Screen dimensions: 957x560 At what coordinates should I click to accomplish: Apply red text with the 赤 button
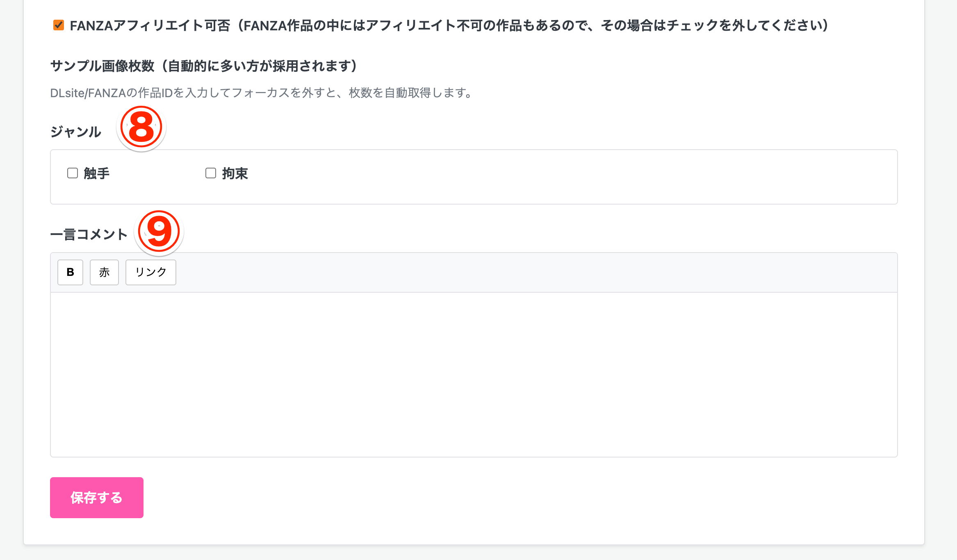[104, 272]
